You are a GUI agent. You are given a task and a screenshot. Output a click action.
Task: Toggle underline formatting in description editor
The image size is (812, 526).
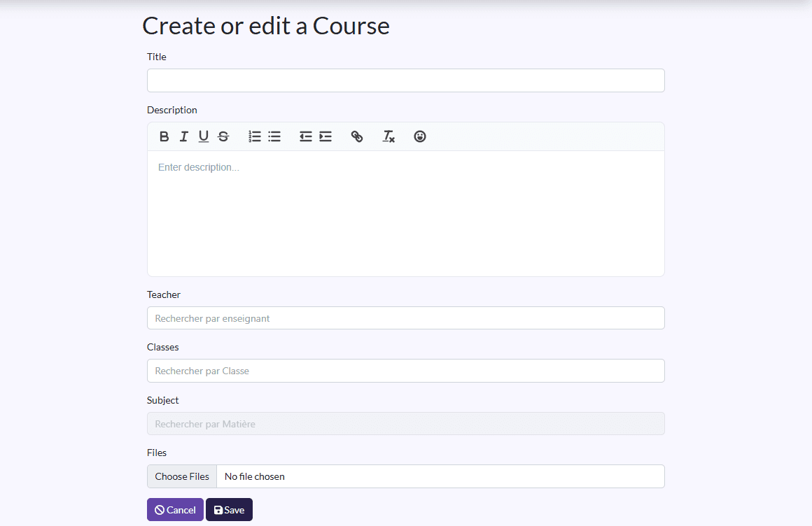pos(204,136)
